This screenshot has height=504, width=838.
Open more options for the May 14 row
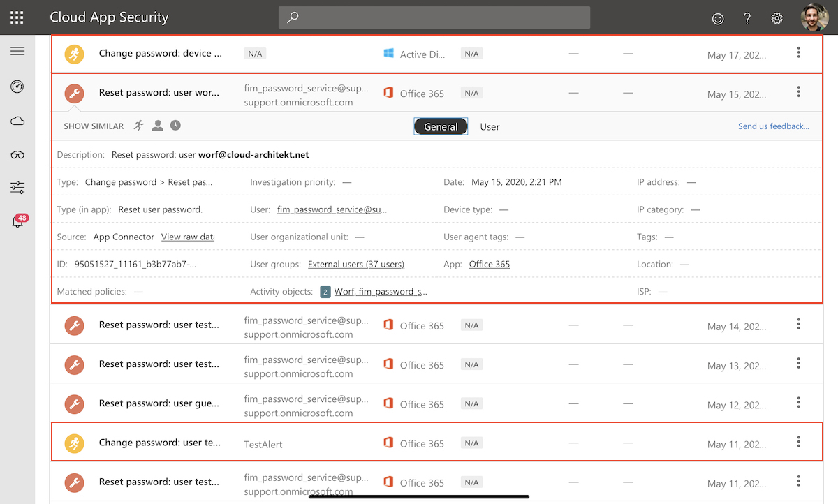798,324
